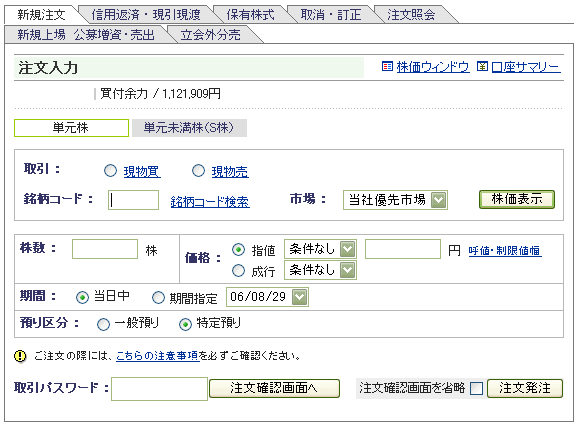Click the 注文発注 button
This screenshot has height=426, width=578.
525,388
